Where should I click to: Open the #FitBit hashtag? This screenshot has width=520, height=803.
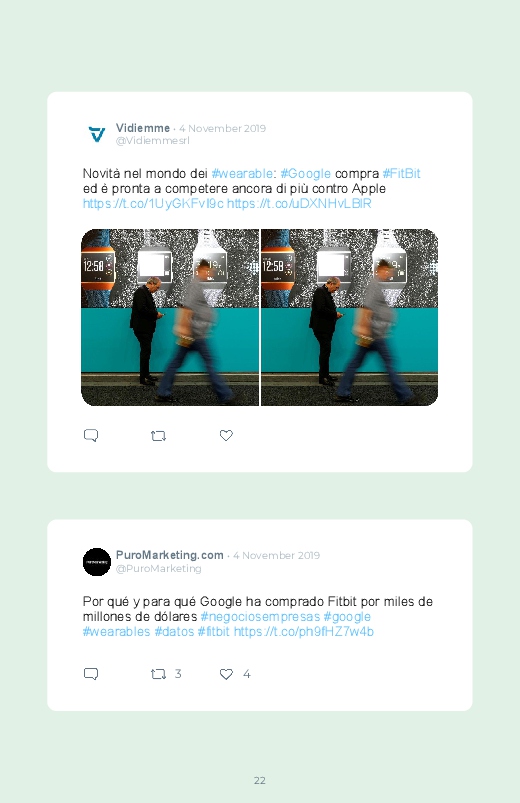[x=402, y=174]
